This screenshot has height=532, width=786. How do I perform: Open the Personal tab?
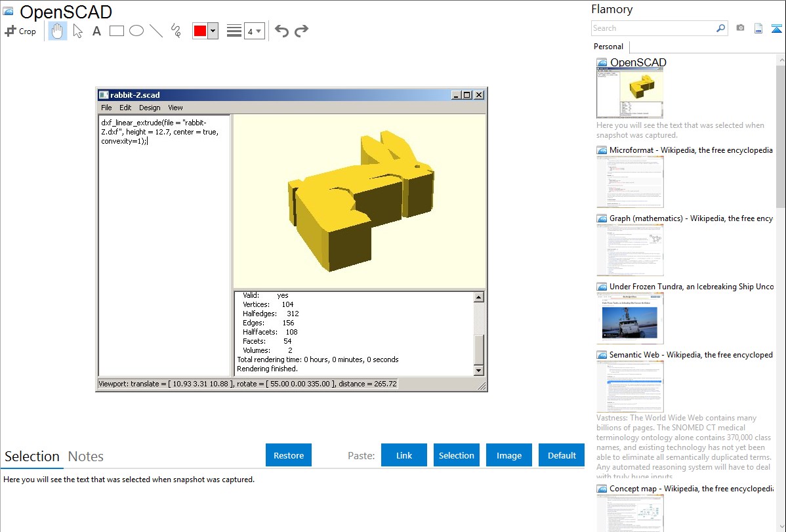click(608, 47)
